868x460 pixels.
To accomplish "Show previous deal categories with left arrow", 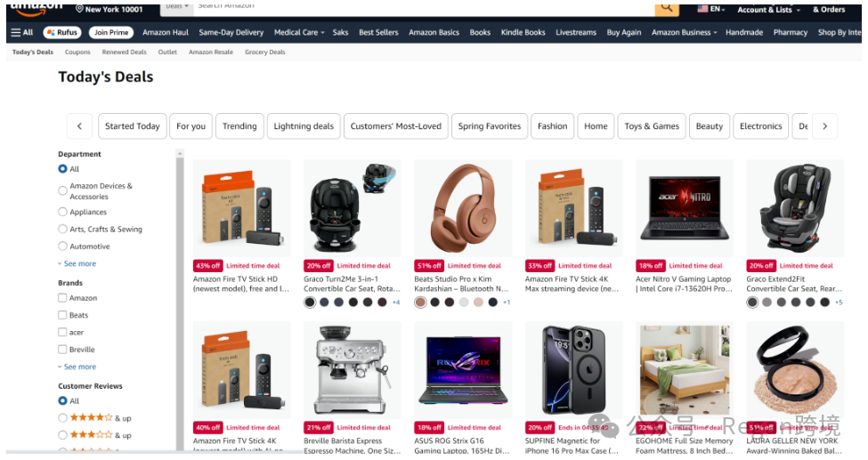I will tap(80, 126).
